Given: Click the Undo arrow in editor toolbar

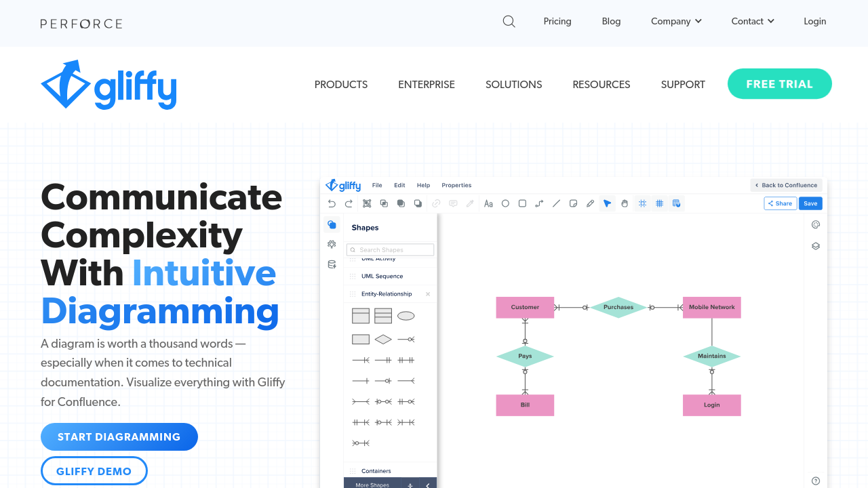Looking at the screenshot, I should pos(332,203).
